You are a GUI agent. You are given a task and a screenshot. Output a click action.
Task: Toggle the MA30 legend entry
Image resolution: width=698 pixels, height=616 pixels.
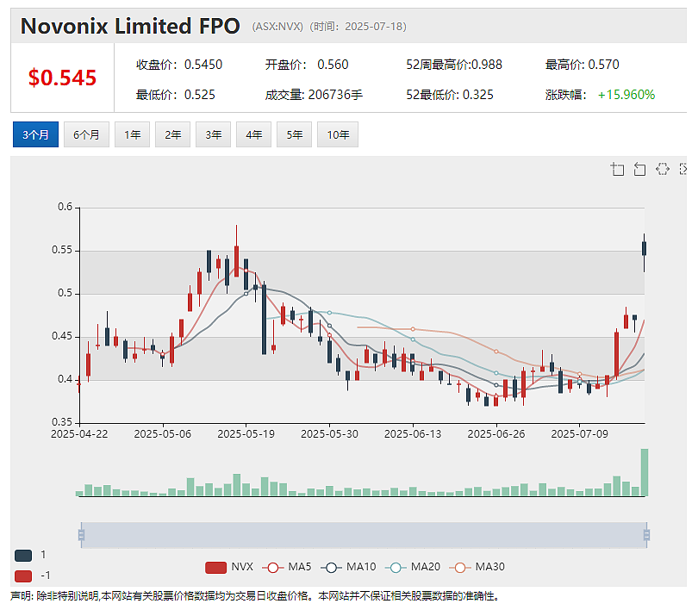pos(477,567)
